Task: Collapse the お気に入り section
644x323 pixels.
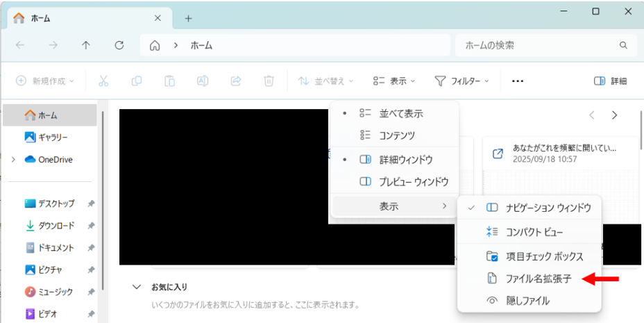Action: click(135, 287)
